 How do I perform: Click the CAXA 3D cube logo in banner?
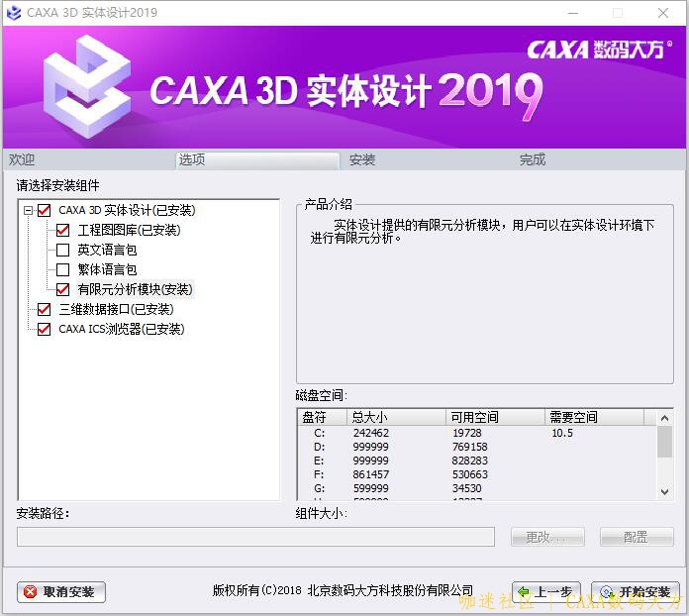87,87
